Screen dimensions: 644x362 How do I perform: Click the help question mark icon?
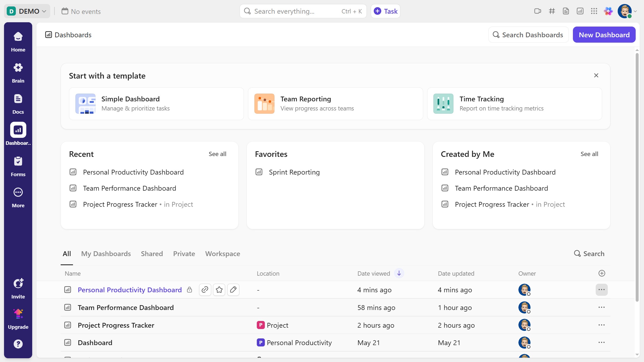(x=18, y=344)
